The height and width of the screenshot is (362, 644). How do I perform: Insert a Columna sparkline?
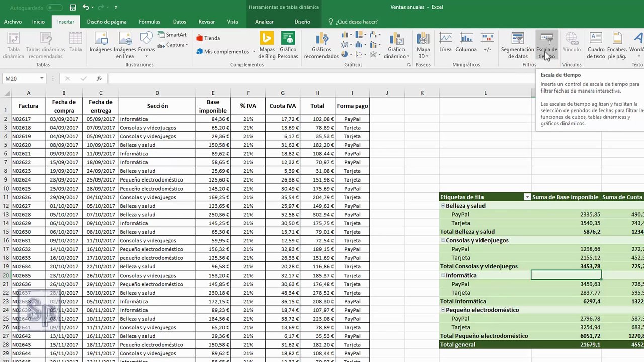pos(466,43)
